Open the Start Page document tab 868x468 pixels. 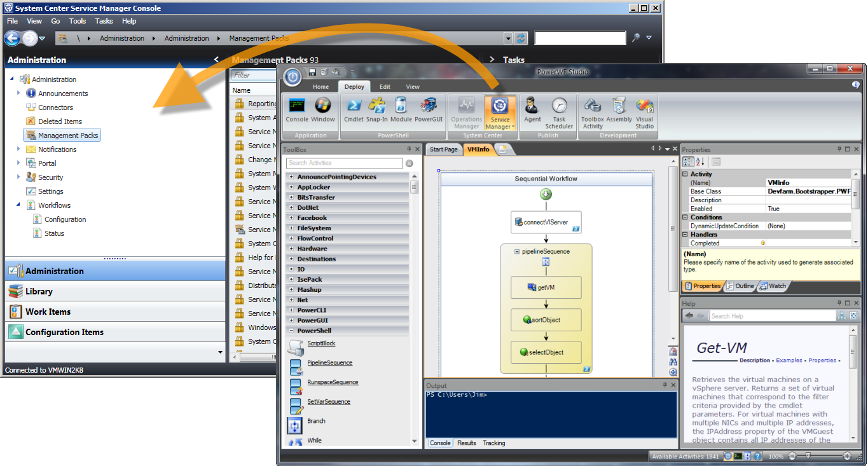443,149
